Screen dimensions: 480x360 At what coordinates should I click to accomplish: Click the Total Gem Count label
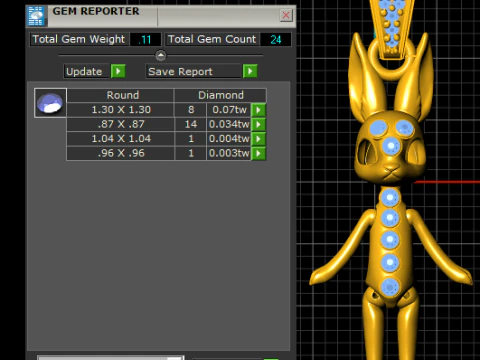click(212, 39)
